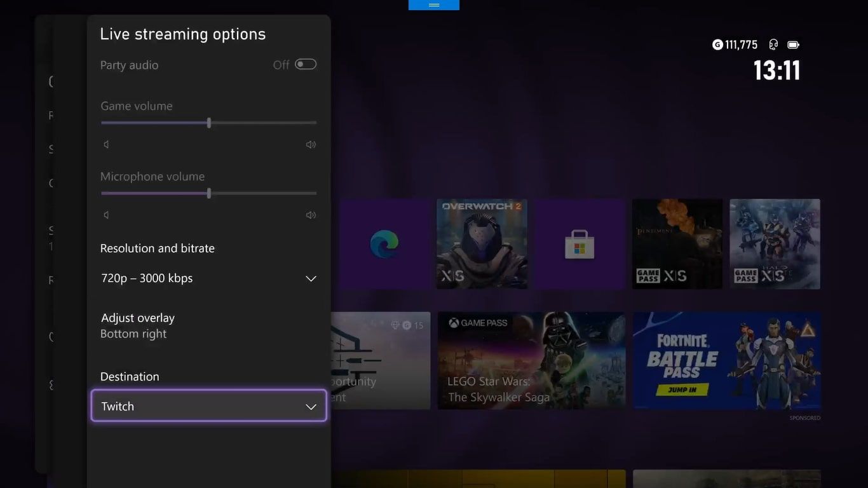Select the Fortnite Battle Pass sponsored banner
Image resolution: width=868 pixels, height=488 pixels.
coord(726,361)
